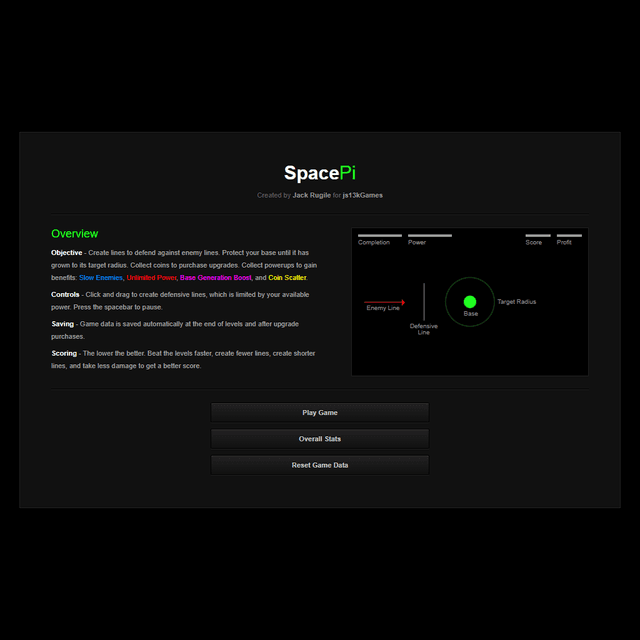Open the Overall Stats screen
This screenshot has height=640, width=640.
pyautogui.click(x=320, y=439)
